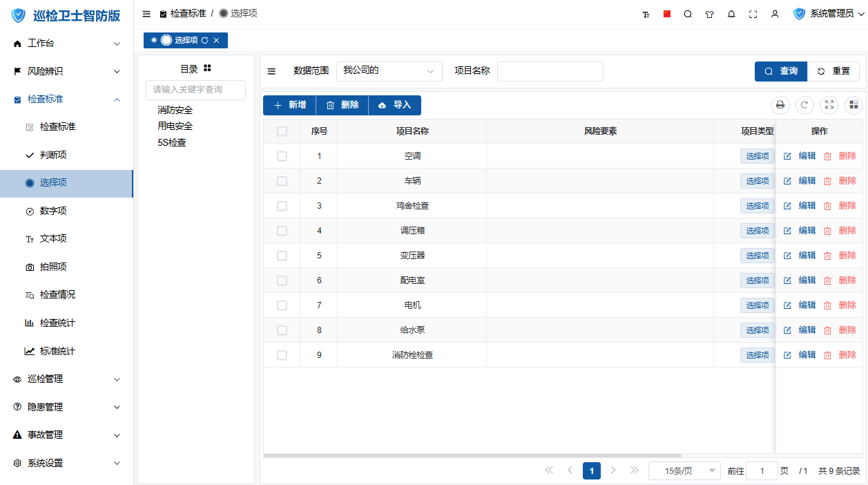The image size is (868, 485).
Task: Click the table fullscreen expand icon
Action: pos(829,105)
